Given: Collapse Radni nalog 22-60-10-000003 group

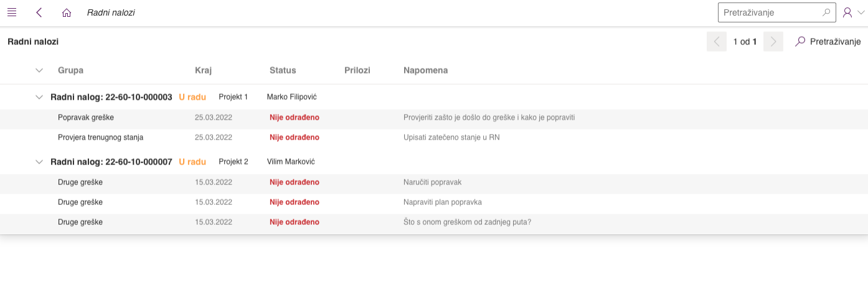Looking at the screenshot, I should pos(39,97).
